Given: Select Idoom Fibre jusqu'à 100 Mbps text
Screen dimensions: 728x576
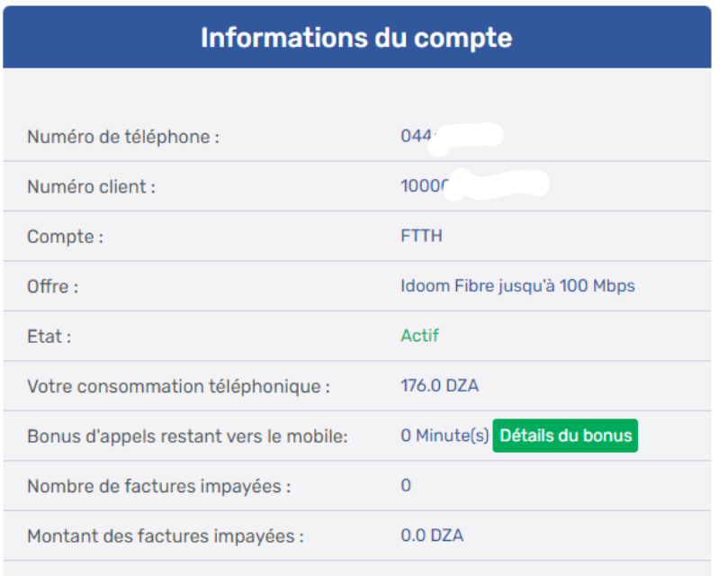Looking at the screenshot, I should pos(517,286).
